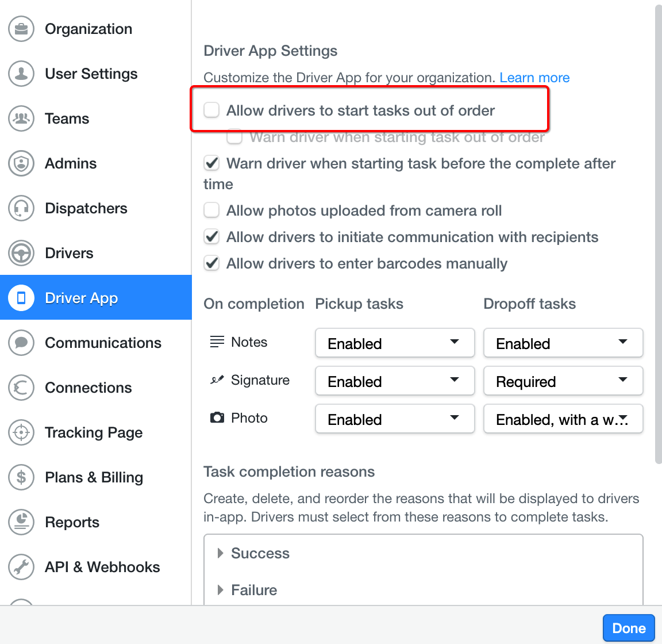Image resolution: width=662 pixels, height=644 pixels.
Task: Click the Teams group icon
Action: [x=21, y=118]
